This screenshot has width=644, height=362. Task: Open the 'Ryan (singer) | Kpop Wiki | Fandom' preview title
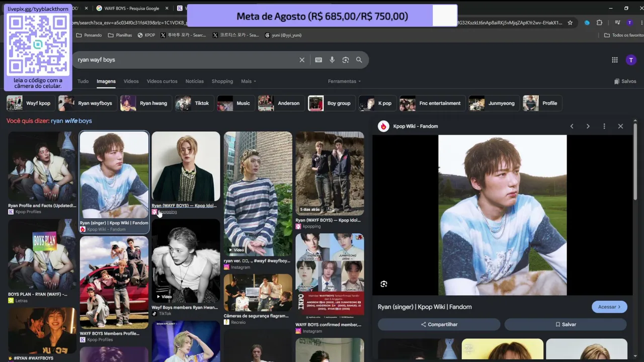(425, 307)
